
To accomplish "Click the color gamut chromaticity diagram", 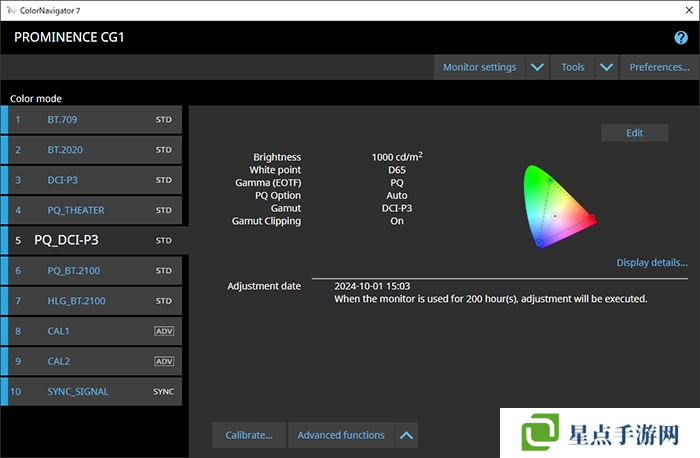I will point(557,206).
